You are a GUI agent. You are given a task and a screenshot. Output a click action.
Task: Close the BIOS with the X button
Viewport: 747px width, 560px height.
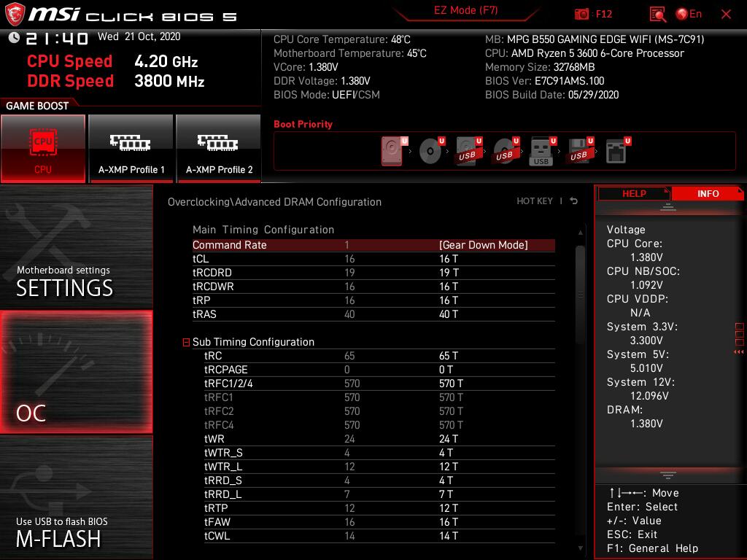point(726,15)
